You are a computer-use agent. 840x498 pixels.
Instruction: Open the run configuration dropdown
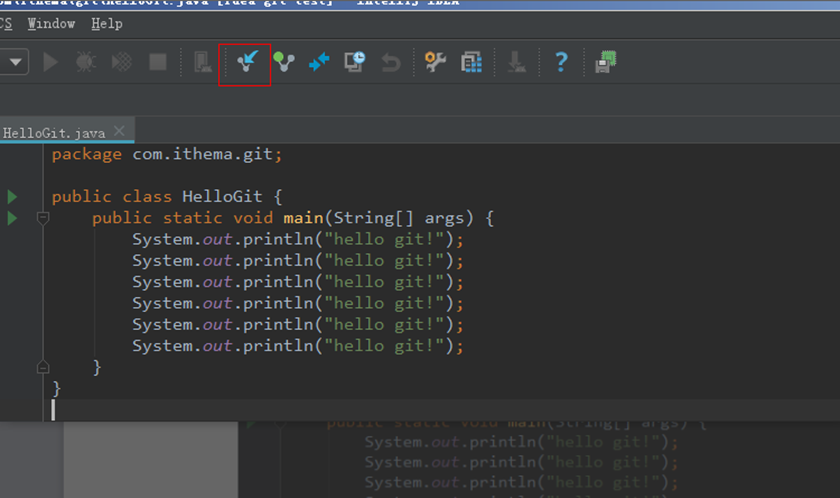14,62
